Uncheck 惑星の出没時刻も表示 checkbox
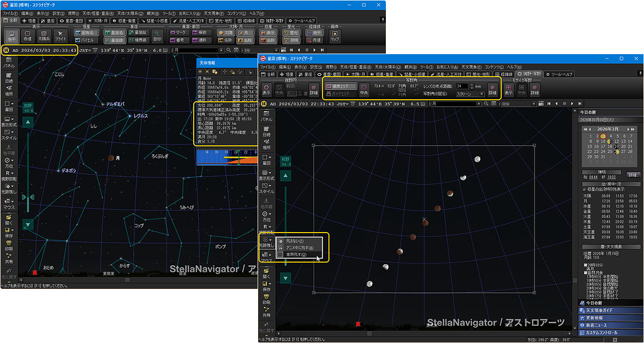 585,189
